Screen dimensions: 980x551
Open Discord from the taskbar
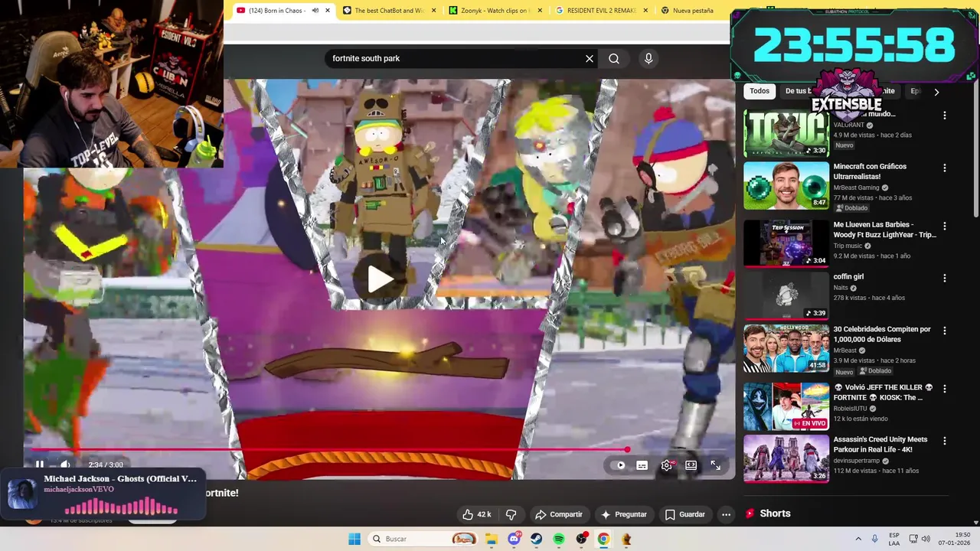[514, 539]
